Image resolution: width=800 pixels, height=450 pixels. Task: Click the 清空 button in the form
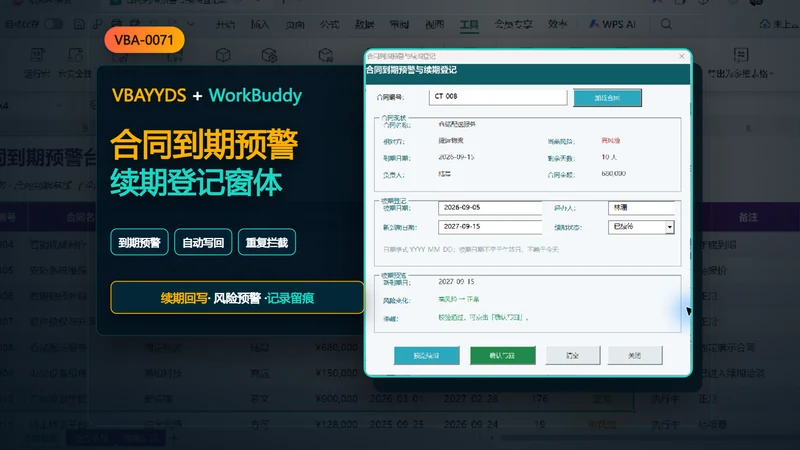pyautogui.click(x=573, y=356)
